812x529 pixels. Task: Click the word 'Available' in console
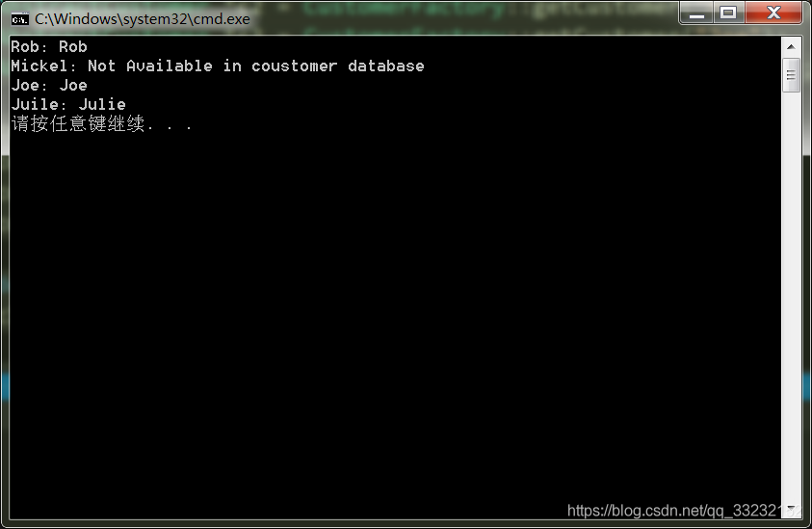pyautogui.click(x=170, y=66)
